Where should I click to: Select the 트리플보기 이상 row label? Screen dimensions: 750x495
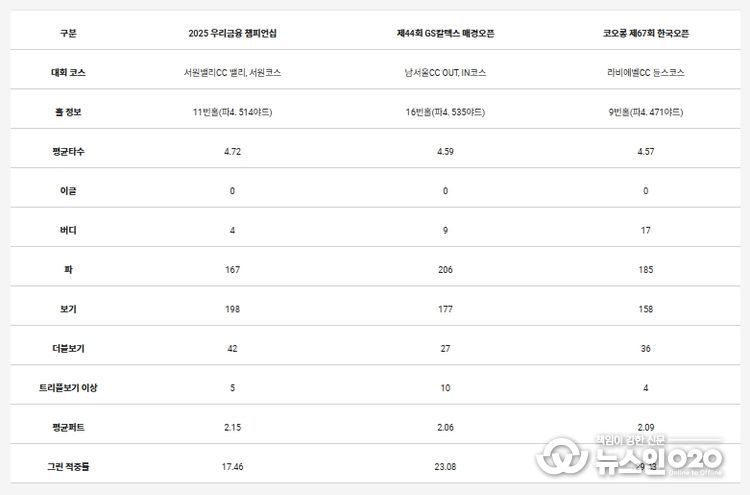point(68,387)
